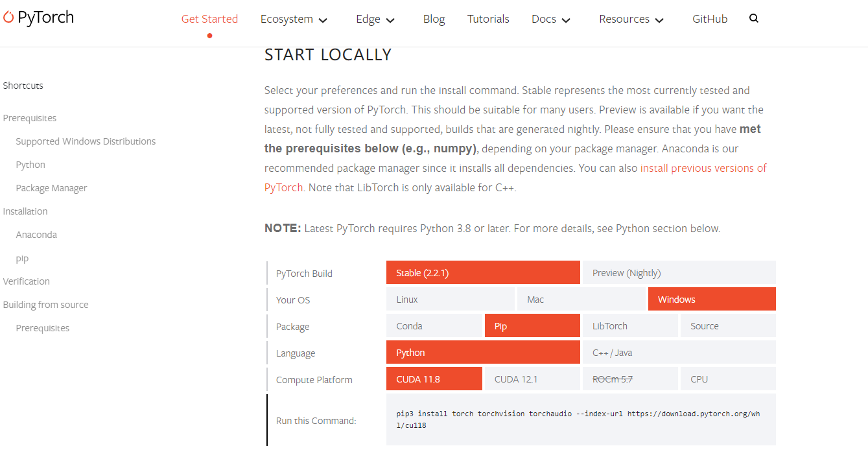Select CUDA 11.8 compute platform

click(x=434, y=379)
